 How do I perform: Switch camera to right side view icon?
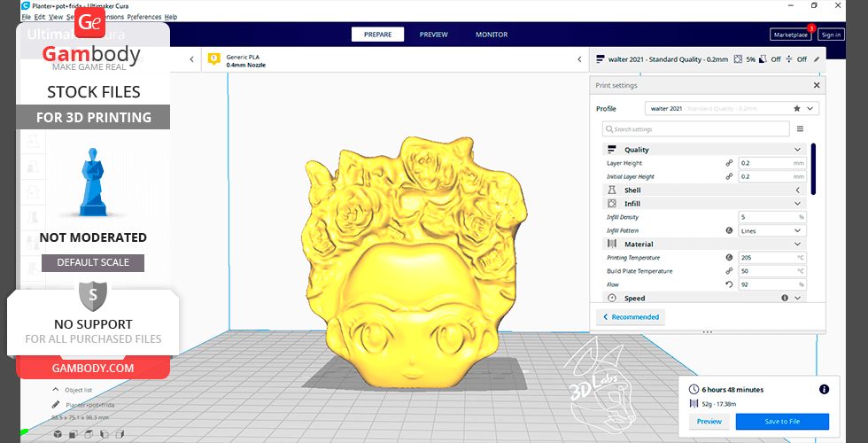click(120, 434)
